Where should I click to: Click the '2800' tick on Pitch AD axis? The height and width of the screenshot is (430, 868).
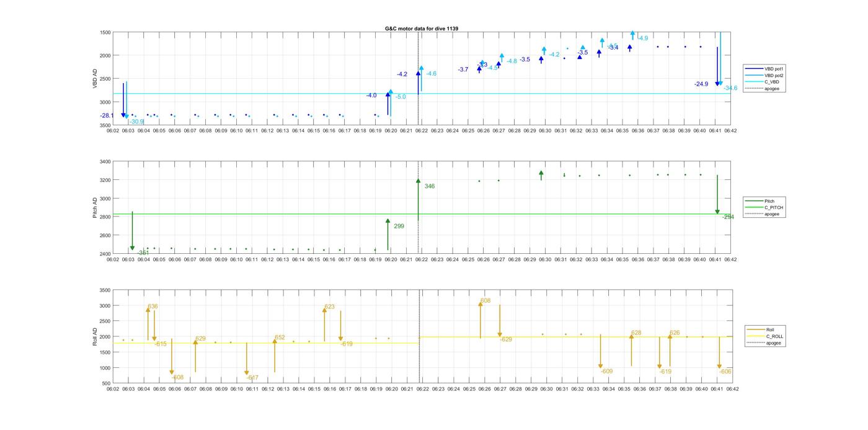(x=105, y=217)
